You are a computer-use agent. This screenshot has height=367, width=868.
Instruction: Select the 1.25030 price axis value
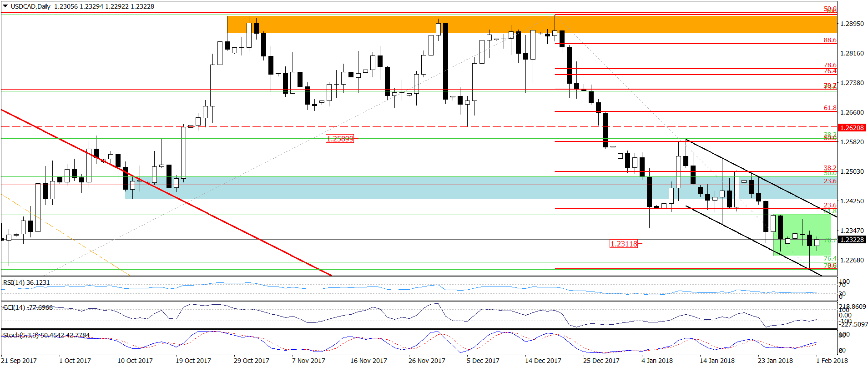click(852, 171)
